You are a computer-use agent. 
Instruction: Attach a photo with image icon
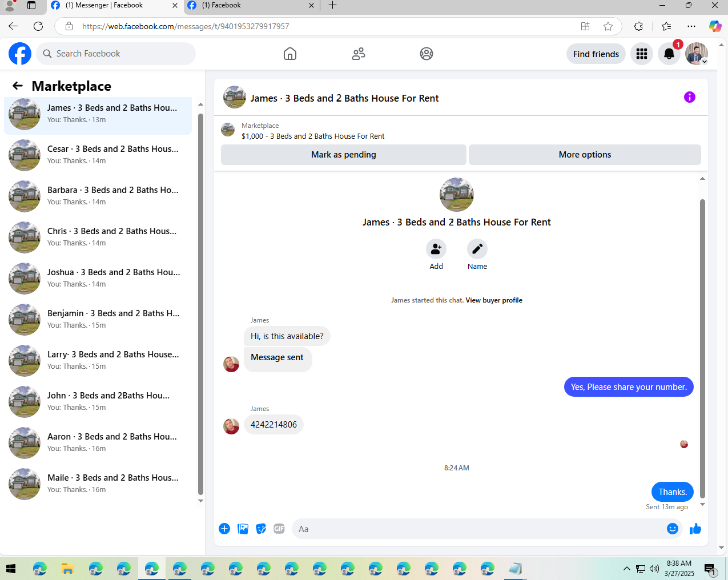click(243, 529)
